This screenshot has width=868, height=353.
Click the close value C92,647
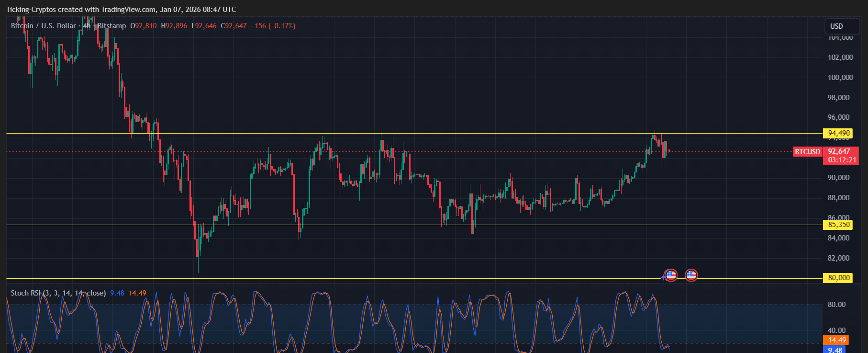point(234,26)
